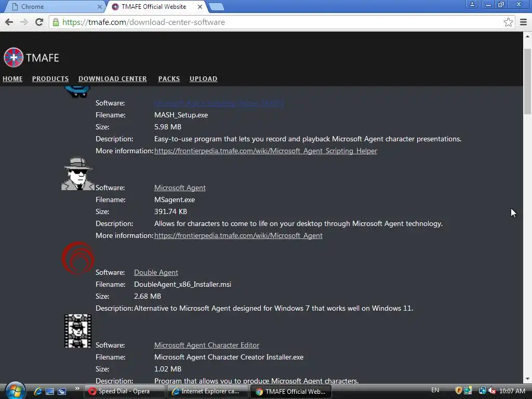
Task: Launch Internet Explorer from quick launch
Action: 38,391
